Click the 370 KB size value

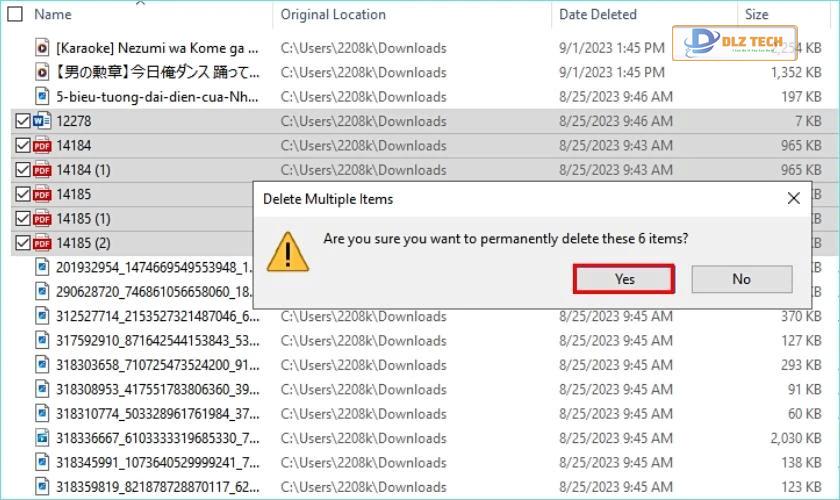[x=801, y=316]
